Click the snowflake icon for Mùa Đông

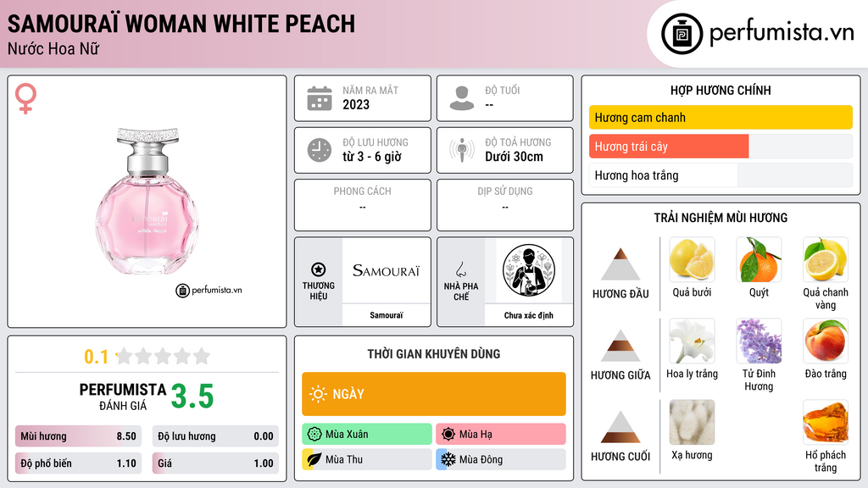coord(448,459)
